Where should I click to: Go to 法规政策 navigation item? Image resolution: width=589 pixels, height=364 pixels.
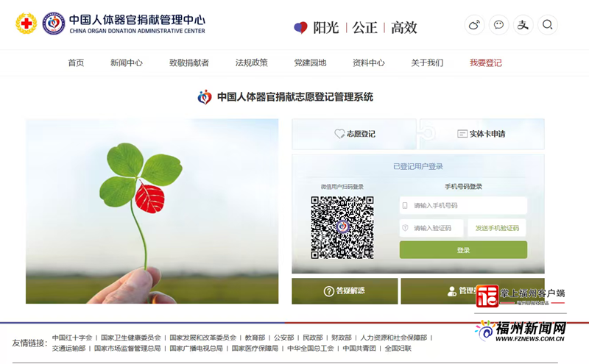click(252, 63)
